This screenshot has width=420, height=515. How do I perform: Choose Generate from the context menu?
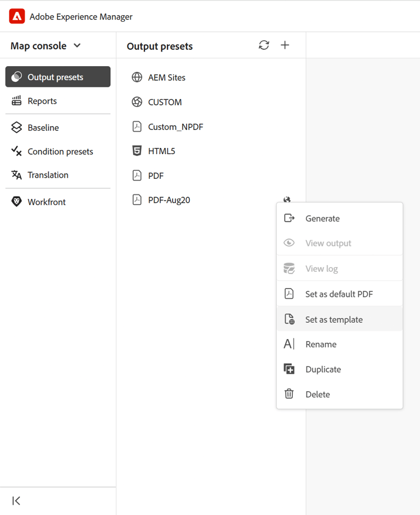click(x=339, y=219)
